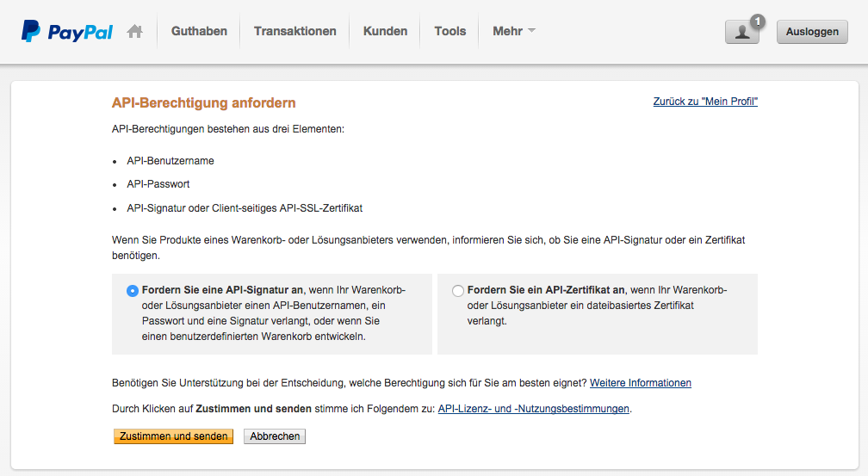
Task: Click the notification badge showing 1
Action: coord(757,22)
